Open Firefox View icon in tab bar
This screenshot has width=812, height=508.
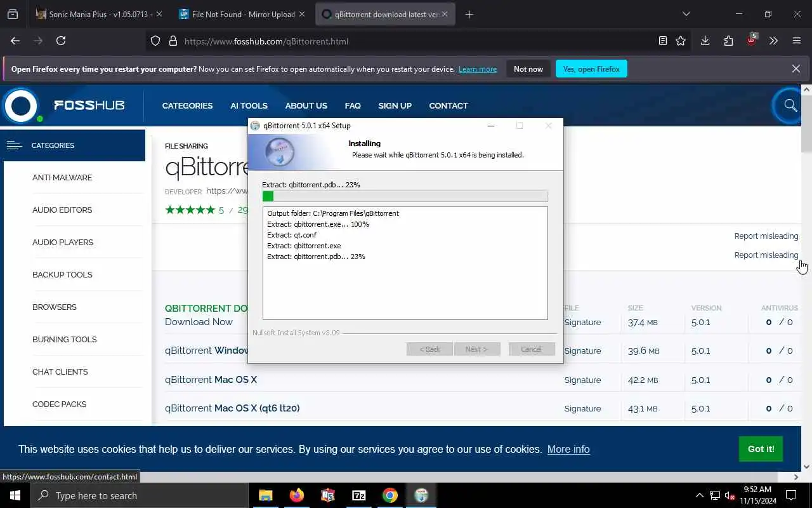(12, 14)
